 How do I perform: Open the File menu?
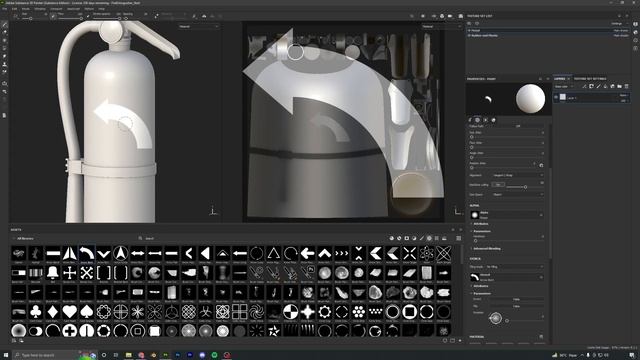pyautogui.click(x=5, y=9)
